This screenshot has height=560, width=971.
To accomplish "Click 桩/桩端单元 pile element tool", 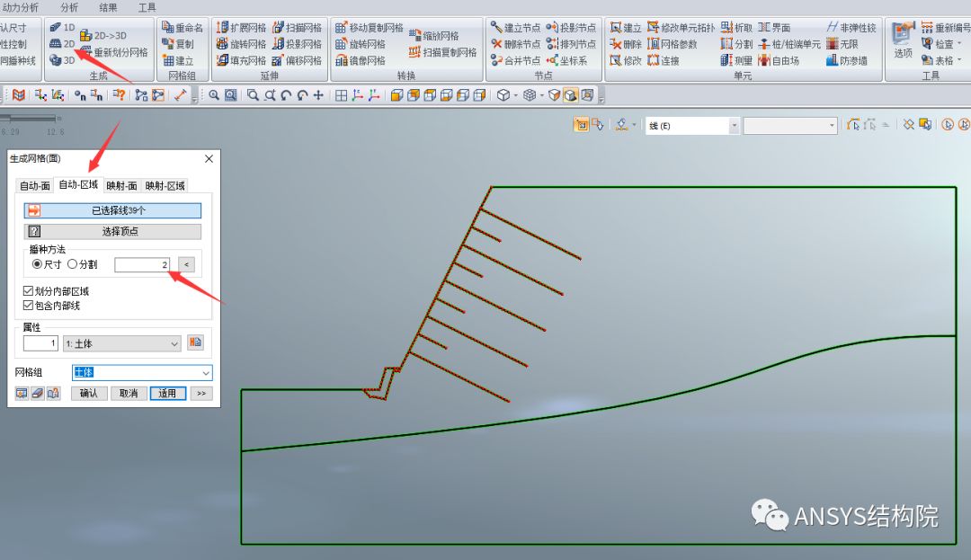I will coord(789,44).
